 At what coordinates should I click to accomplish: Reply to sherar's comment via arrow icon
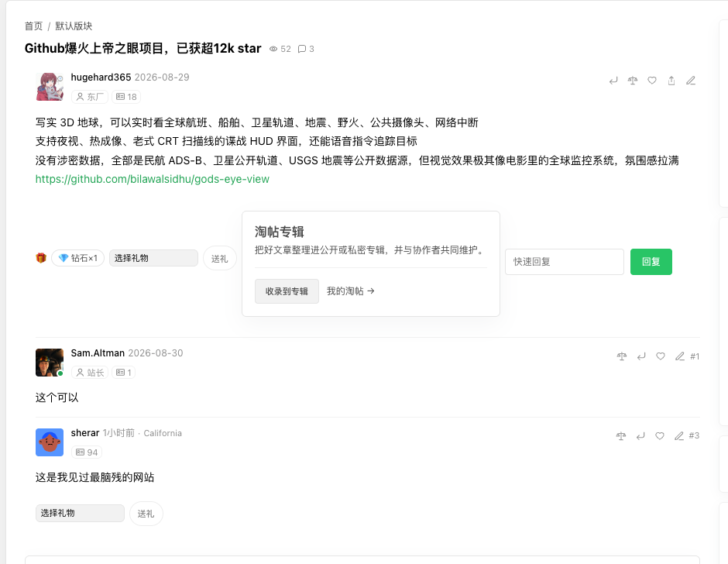(640, 435)
